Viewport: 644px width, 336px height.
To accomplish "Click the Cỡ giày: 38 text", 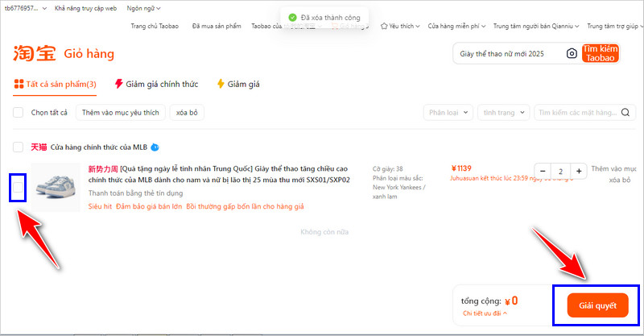I will click(x=388, y=168).
